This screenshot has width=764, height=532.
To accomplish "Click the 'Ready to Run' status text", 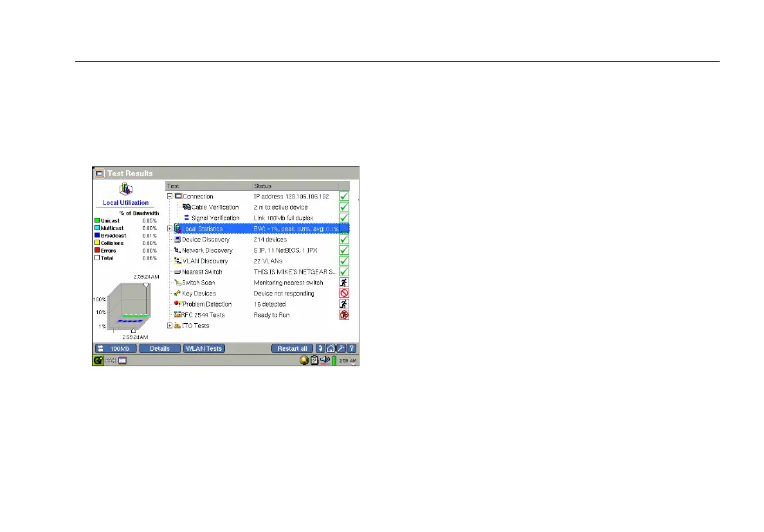I will pyautogui.click(x=271, y=315).
